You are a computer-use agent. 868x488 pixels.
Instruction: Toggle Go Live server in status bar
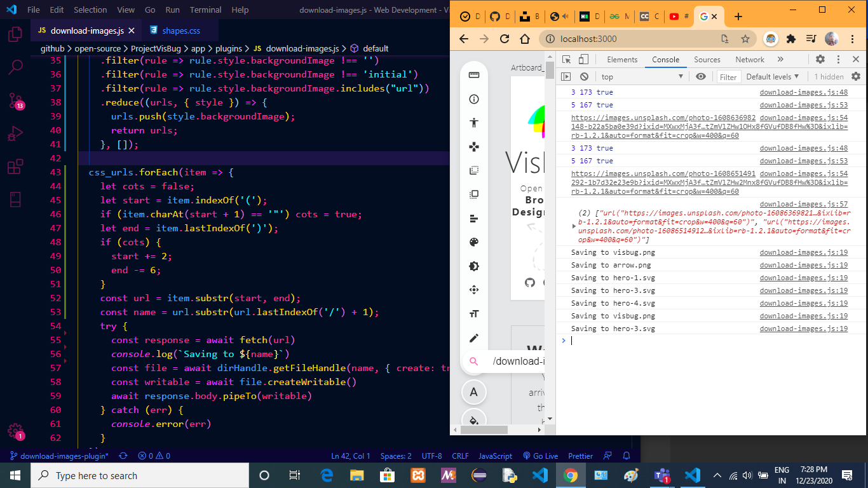coord(540,456)
